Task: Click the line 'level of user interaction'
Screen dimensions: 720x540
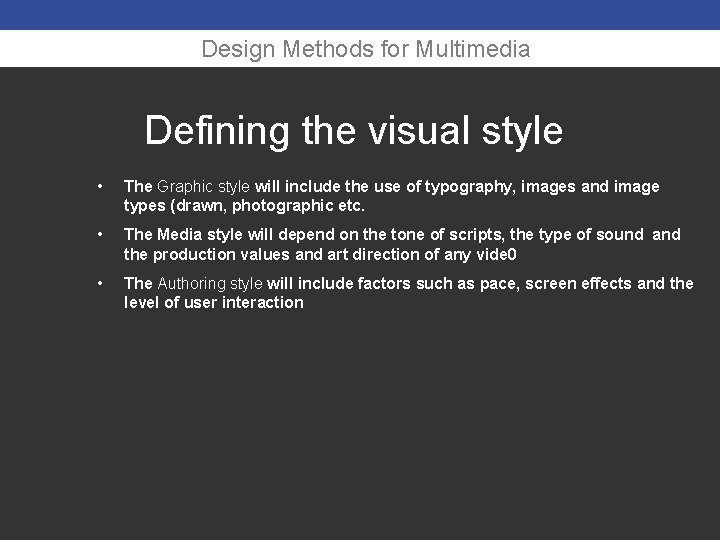Action: click(x=214, y=303)
